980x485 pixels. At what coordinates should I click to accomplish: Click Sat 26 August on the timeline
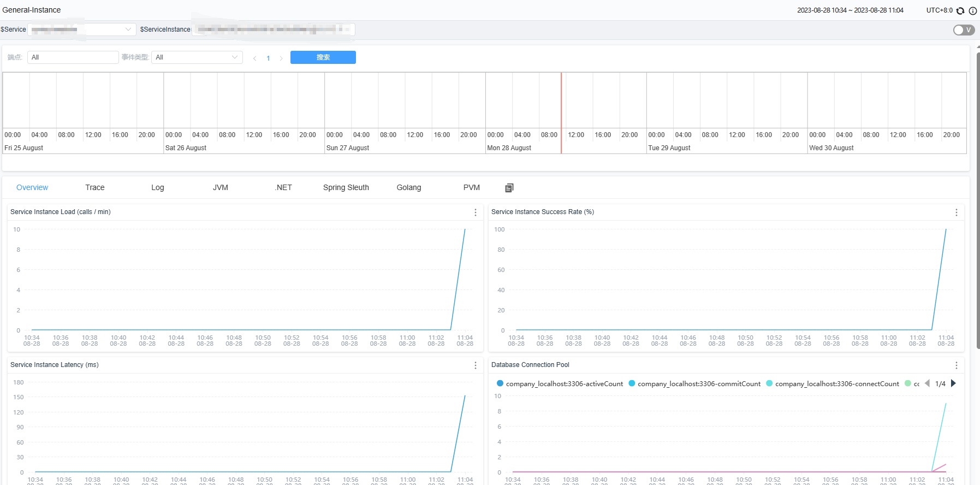point(186,148)
